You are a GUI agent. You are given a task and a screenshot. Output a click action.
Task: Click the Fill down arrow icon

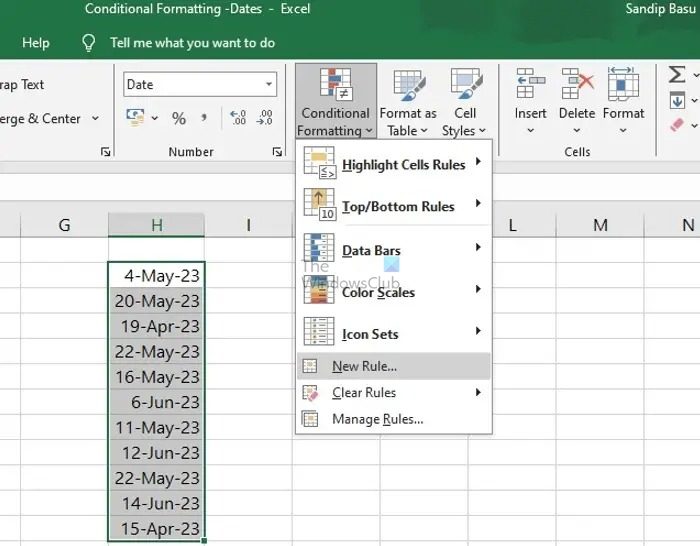tap(677, 100)
